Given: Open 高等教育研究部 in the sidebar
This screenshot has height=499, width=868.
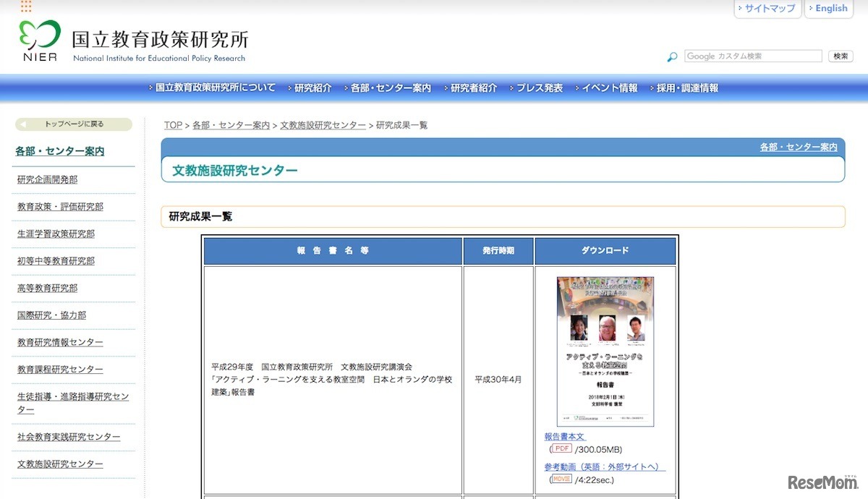Looking at the screenshot, I should point(48,288).
